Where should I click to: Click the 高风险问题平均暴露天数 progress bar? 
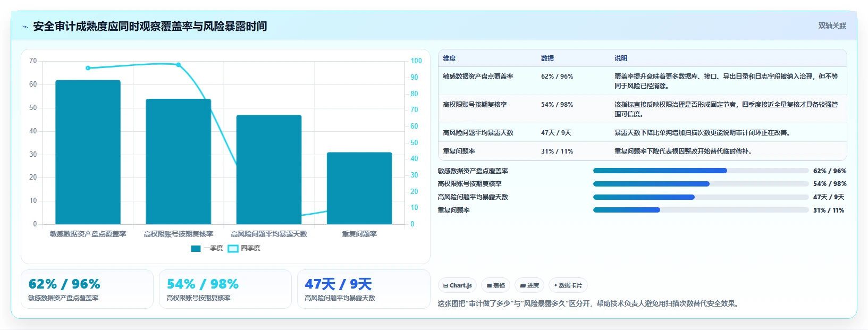(x=701, y=197)
